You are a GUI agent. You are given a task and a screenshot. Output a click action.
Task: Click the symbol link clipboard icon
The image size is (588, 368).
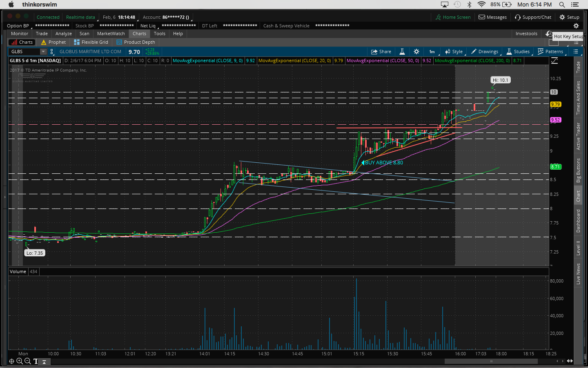click(x=52, y=52)
